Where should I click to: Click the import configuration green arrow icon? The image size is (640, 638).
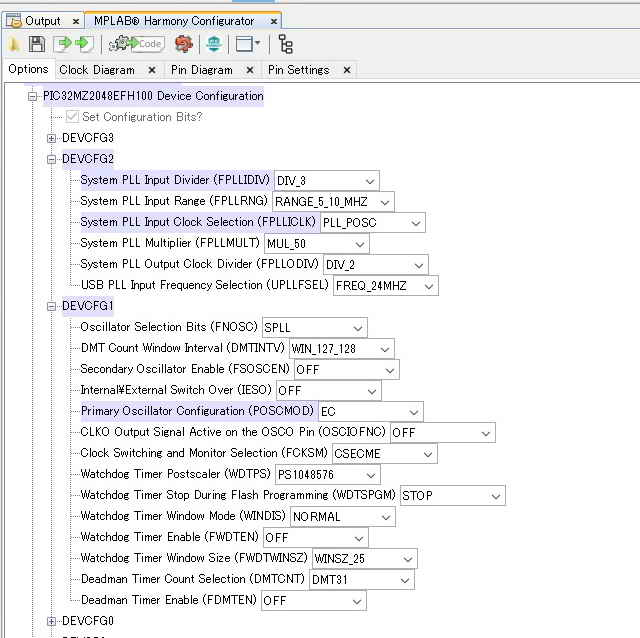(63, 44)
